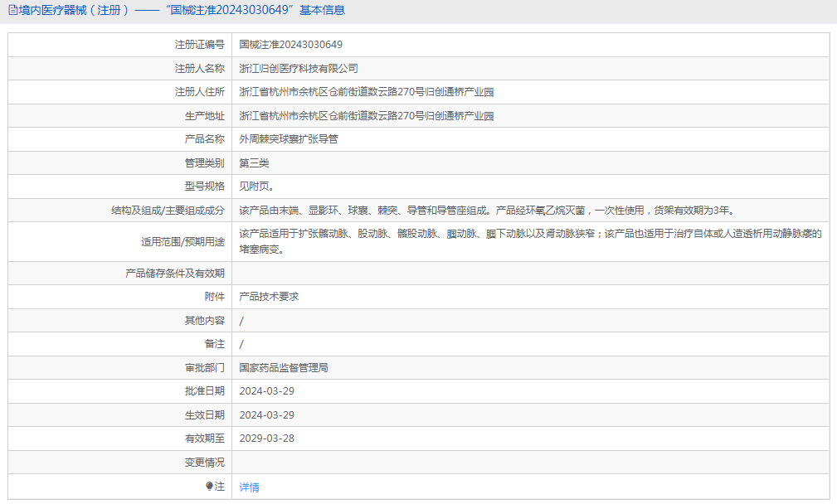Click the 生效日期 label
This screenshot has width=837, height=504.
pyautogui.click(x=204, y=415)
